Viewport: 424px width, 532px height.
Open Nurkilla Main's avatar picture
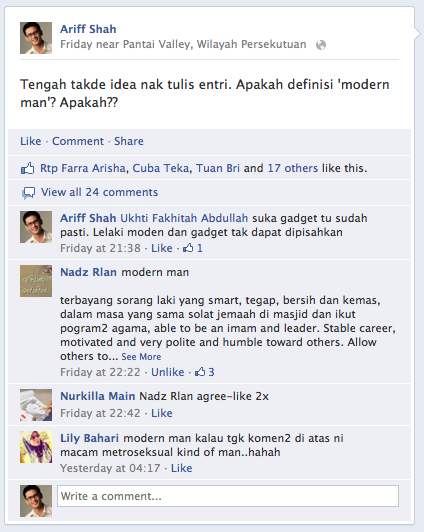(36, 405)
